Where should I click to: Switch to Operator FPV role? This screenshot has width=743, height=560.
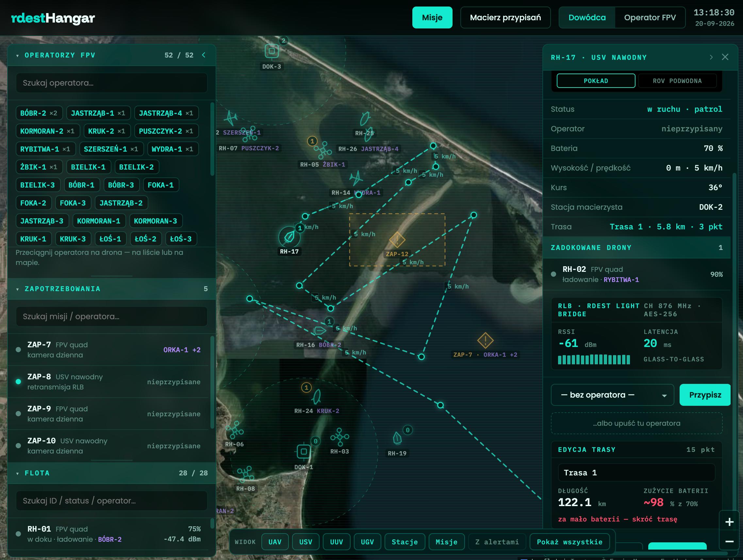pyautogui.click(x=650, y=17)
